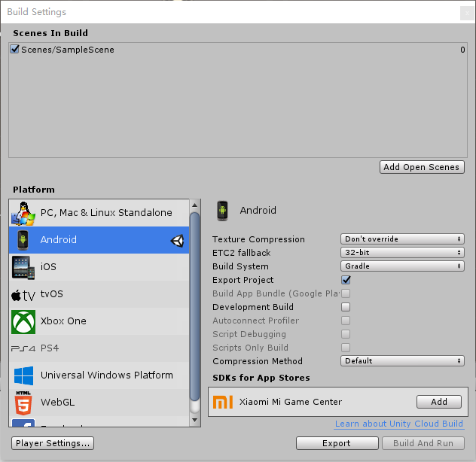This screenshot has width=476, height=462.
Task: Click the Add Open Scenes button
Action: pos(422,167)
